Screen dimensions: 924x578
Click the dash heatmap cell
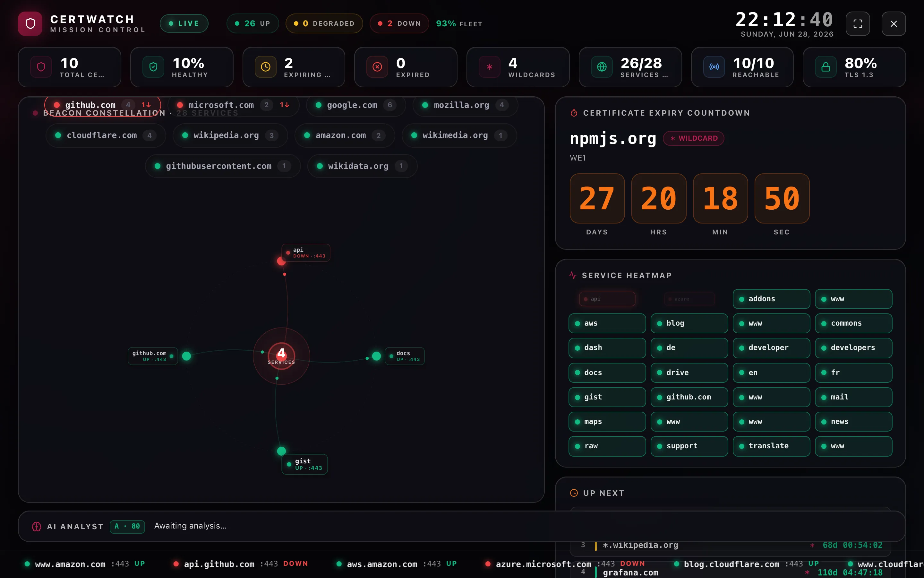pos(607,348)
